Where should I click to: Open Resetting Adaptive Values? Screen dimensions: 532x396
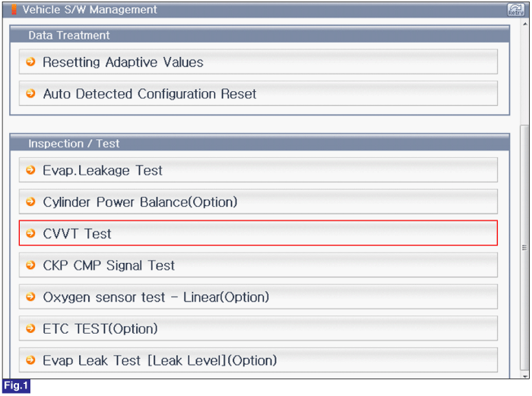[x=258, y=62]
